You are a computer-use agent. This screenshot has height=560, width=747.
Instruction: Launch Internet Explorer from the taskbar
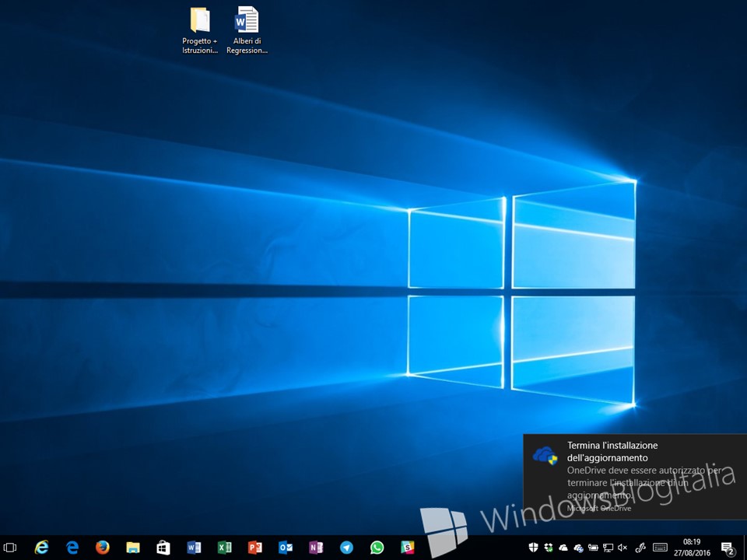[41, 548]
